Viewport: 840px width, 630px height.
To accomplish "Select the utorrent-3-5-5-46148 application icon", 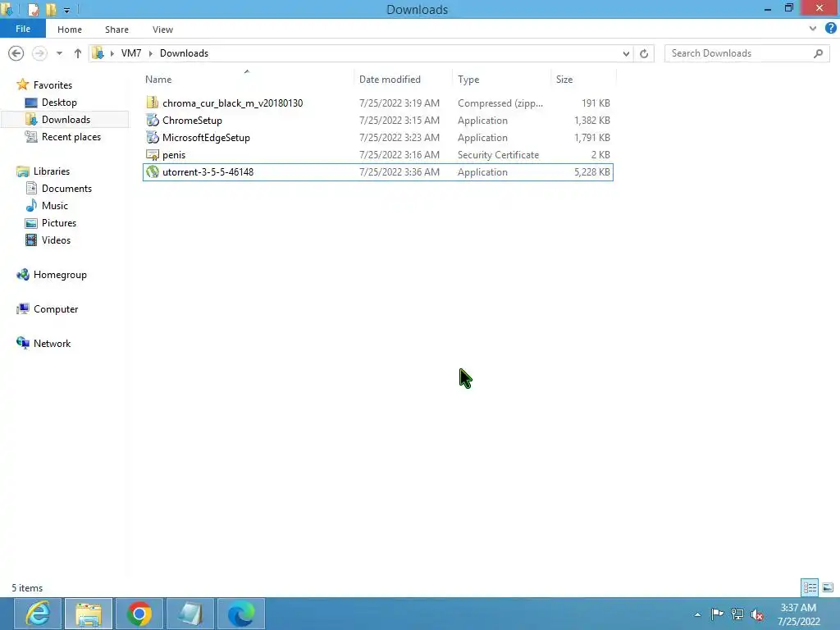I will (153, 172).
